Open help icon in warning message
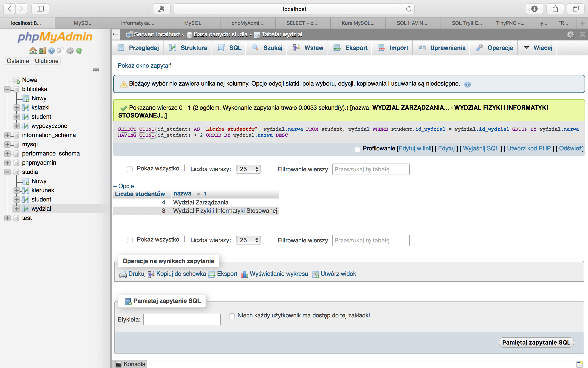The height and width of the screenshot is (368, 588). pos(467,84)
